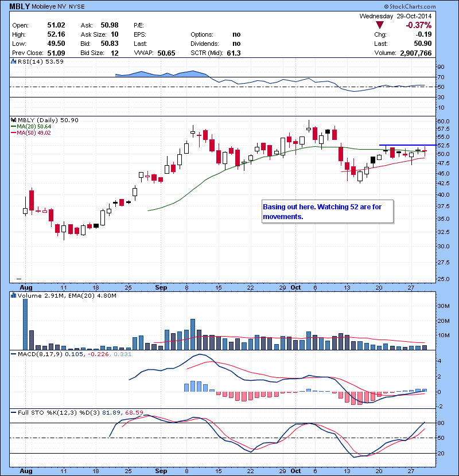Click the RSI indicator area-chart icon
This screenshot has width=459, height=476.
coord(14,61)
